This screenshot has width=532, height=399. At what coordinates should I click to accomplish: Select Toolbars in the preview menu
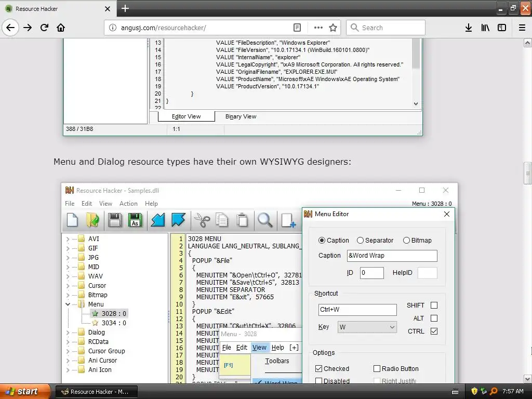277,361
